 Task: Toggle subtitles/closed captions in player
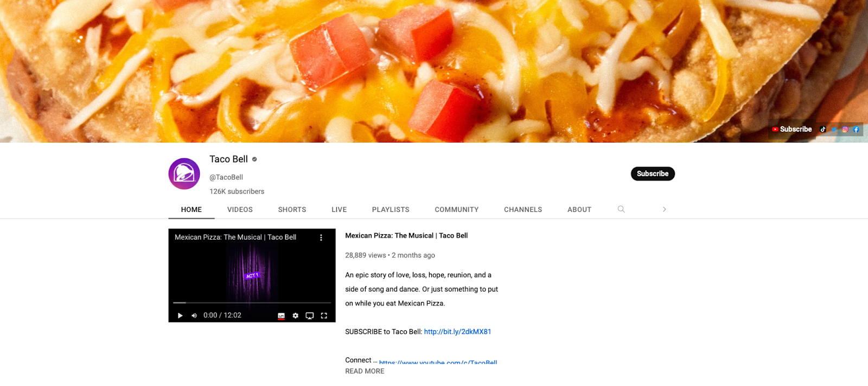click(281, 316)
